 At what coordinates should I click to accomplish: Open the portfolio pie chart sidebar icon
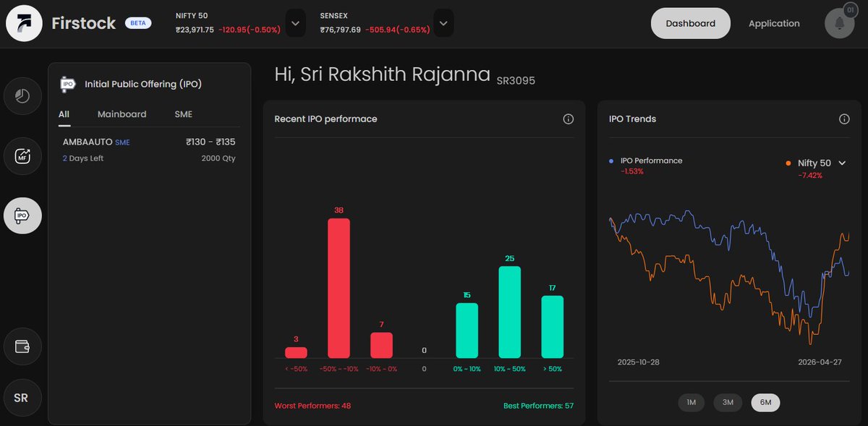(22, 96)
